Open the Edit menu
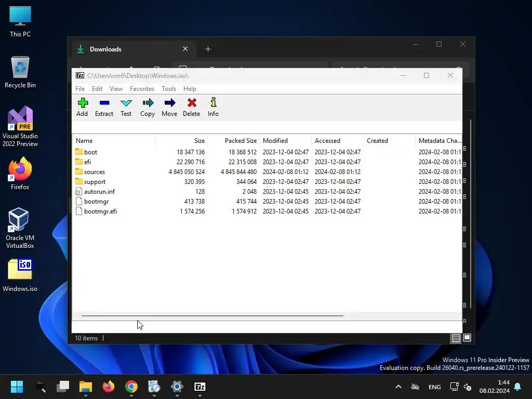 [x=97, y=88]
